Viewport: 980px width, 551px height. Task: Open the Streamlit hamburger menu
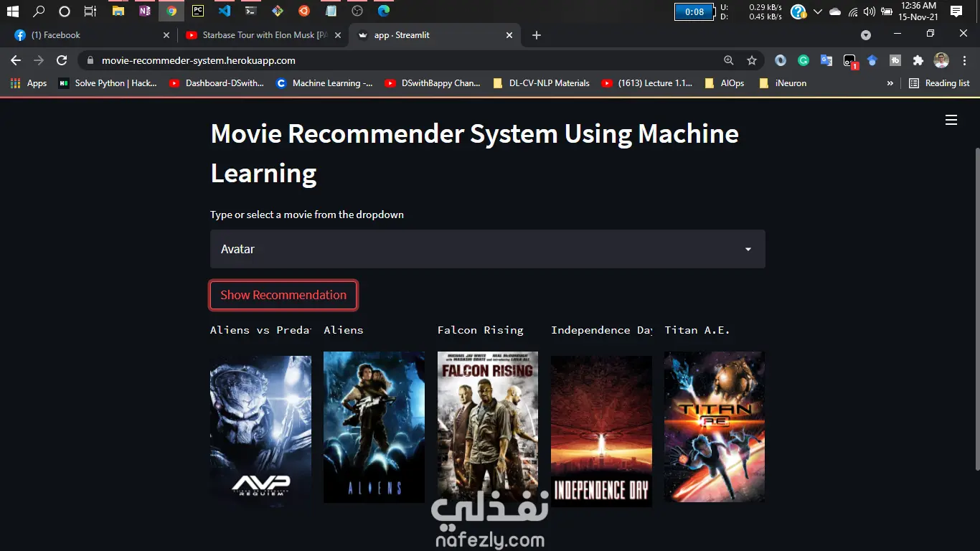[951, 120]
